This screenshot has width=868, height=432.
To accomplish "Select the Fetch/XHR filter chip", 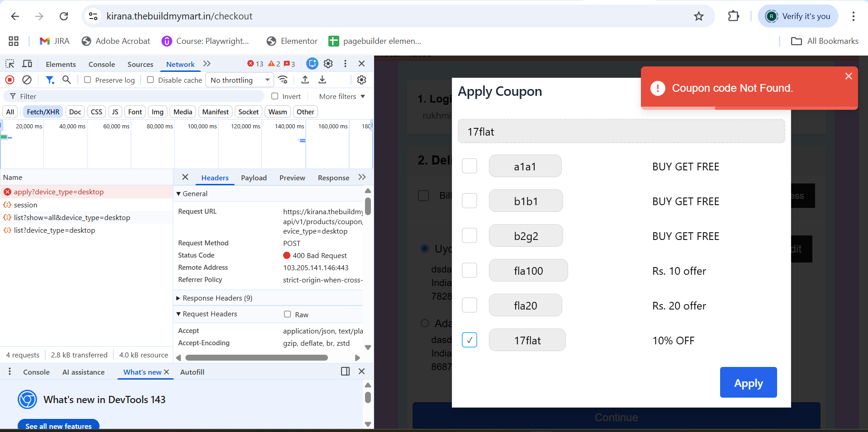I will click(x=43, y=112).
